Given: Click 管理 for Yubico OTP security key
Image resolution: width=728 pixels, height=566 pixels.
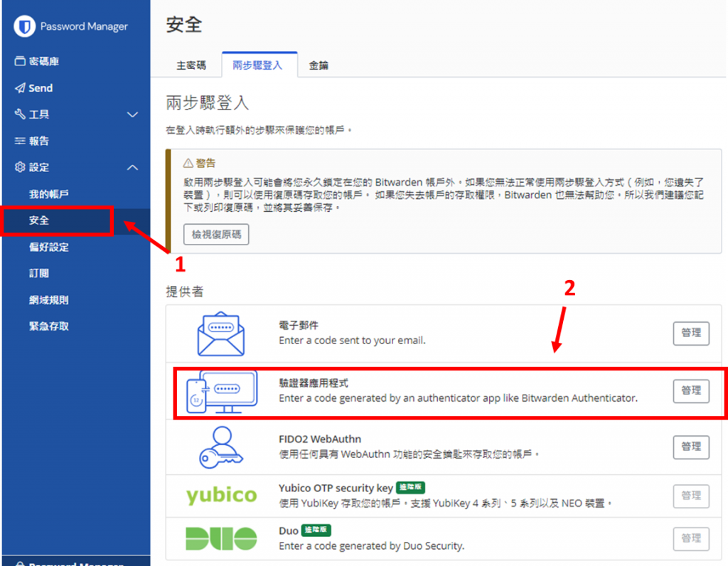Looking at the screenshot, I should [x=691, y=496].
